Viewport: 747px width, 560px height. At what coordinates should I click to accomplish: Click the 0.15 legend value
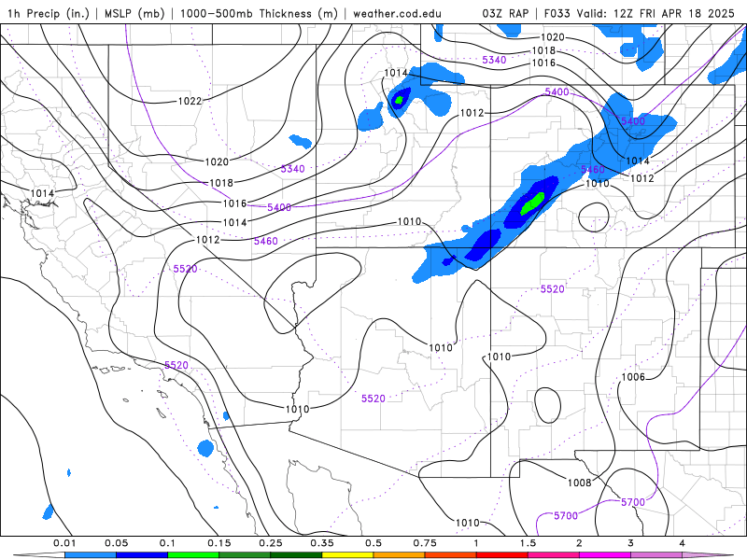click(219, 543)
